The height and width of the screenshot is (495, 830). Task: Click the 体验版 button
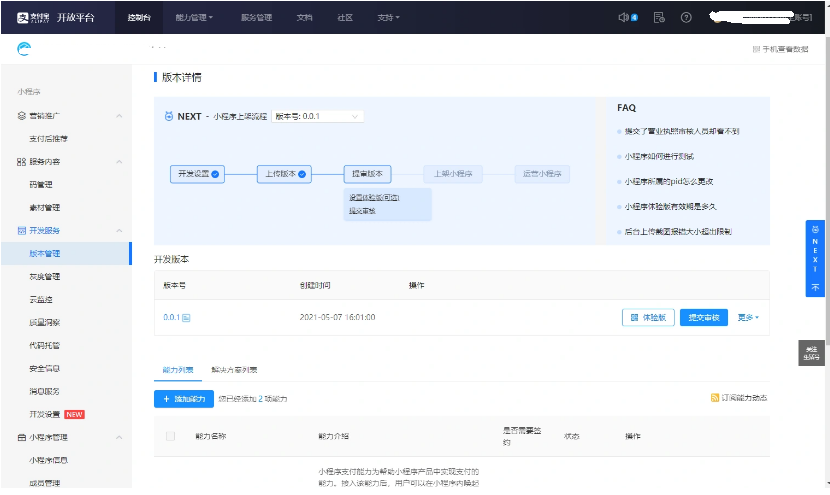pos(648,317)
